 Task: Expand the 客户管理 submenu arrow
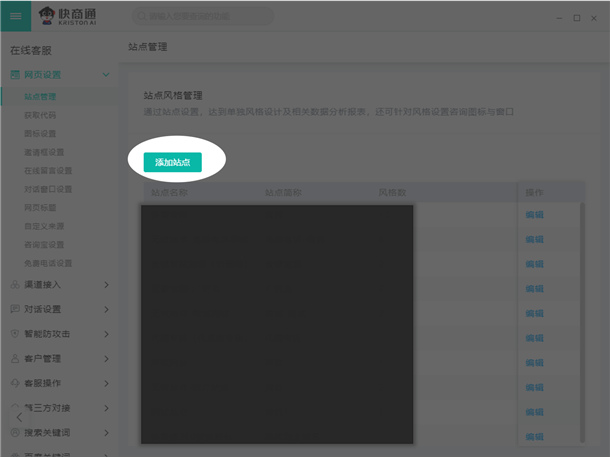tap(106, 358)
